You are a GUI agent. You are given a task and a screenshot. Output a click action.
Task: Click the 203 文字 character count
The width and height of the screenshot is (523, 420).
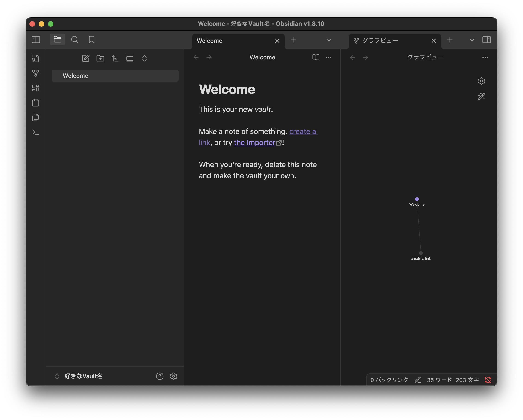[467, 380]
